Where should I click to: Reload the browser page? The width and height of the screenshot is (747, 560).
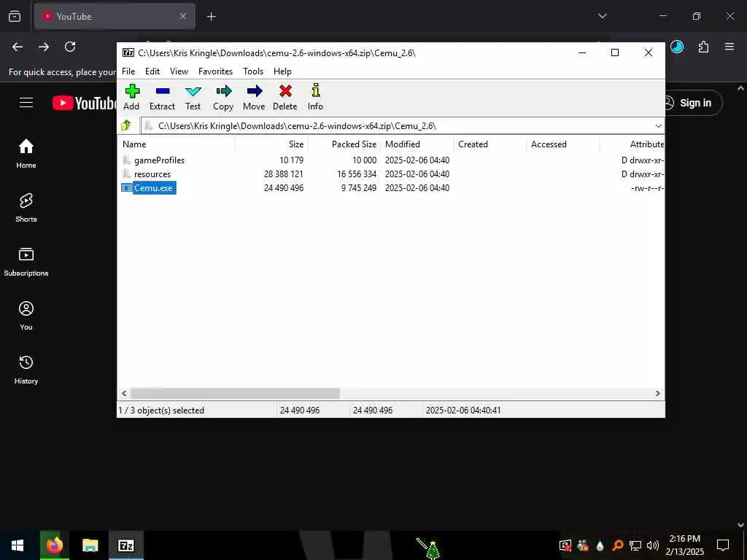(x=70, y=47)
